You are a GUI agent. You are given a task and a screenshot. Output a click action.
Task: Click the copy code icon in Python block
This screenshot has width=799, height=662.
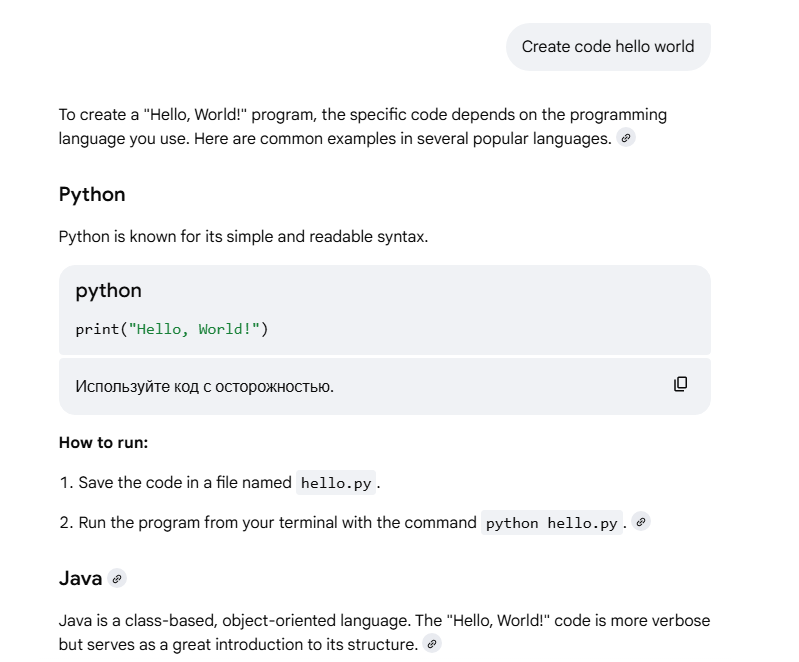click(x=680, y=385)
